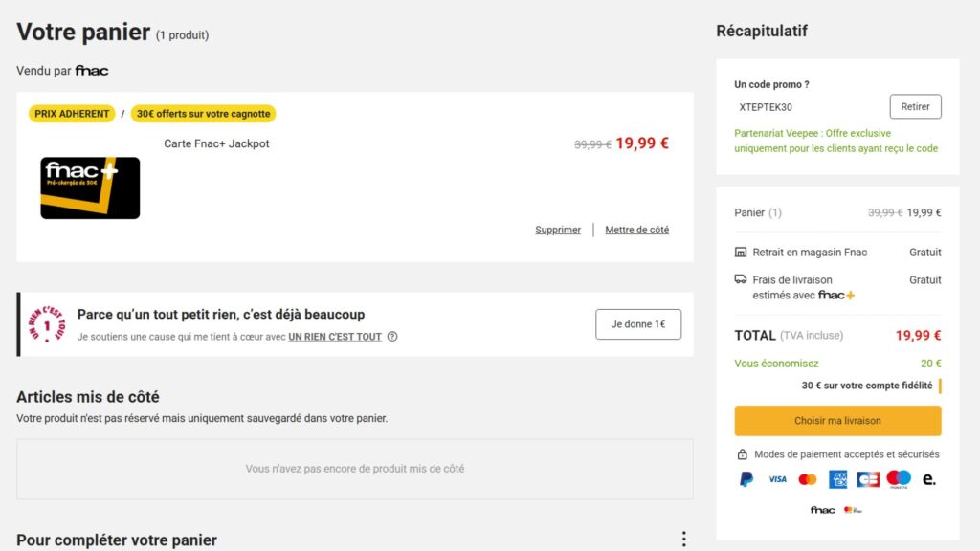Click the UN RIEN C'EST TOUT round badge
The image size is (980, 551).
tap(45, 323)
